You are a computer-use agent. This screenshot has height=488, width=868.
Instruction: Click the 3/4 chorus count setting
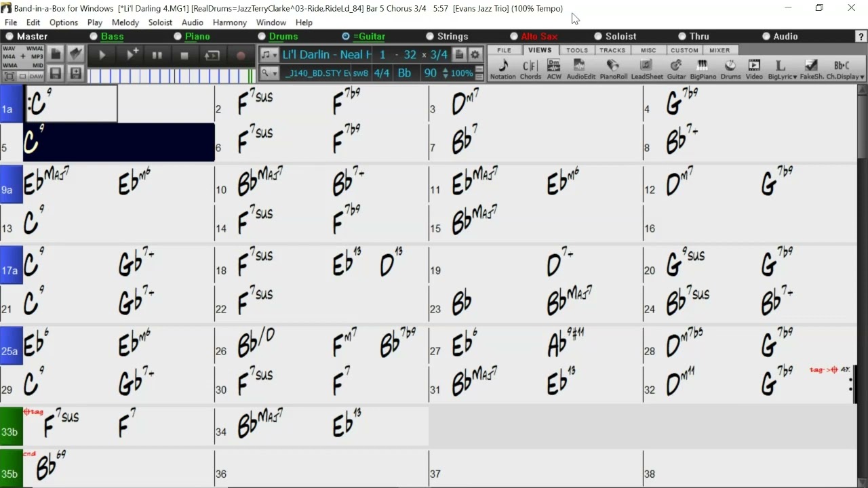(x=439, y=55)
